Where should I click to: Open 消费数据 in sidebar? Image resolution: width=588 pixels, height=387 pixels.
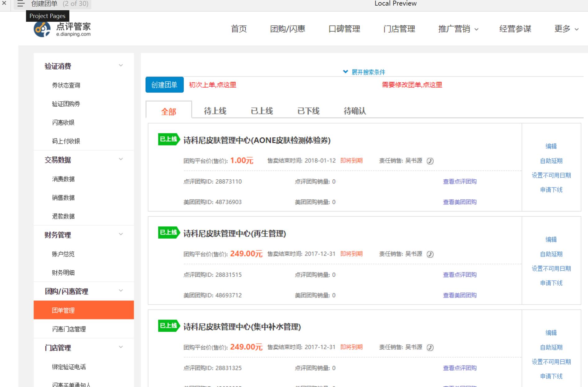(x=63, y=179)
